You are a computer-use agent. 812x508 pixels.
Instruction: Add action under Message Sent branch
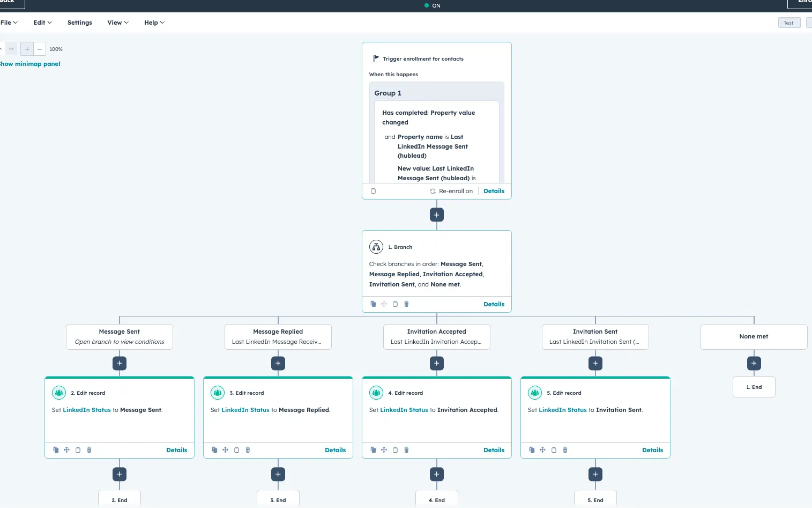pyautogui.click(x=120, y=363)
